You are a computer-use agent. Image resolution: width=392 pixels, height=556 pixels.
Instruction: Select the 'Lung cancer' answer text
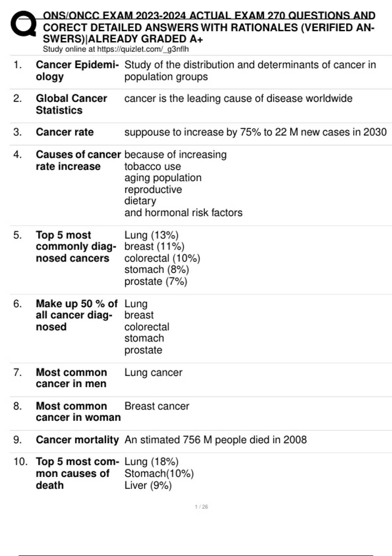click(x=153, y=373)
